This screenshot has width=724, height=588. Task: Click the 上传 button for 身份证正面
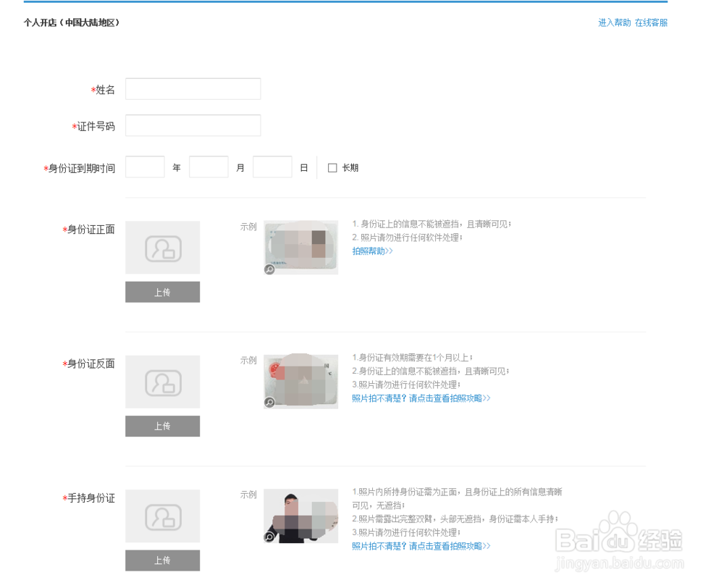tap(162, 292)
